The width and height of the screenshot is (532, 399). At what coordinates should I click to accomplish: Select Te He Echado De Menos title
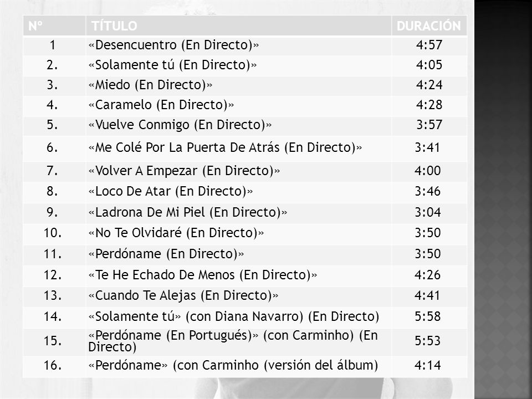203,275
